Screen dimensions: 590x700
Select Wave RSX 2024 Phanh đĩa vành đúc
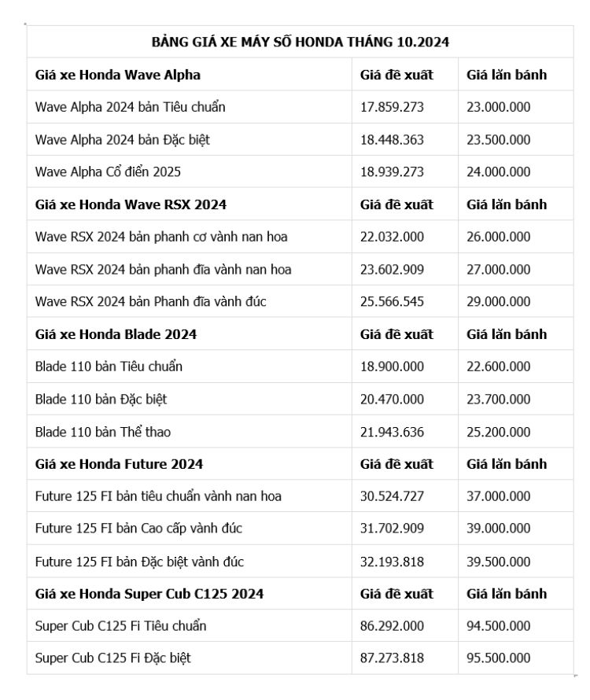pyautogui.click(x=151, y=301)
